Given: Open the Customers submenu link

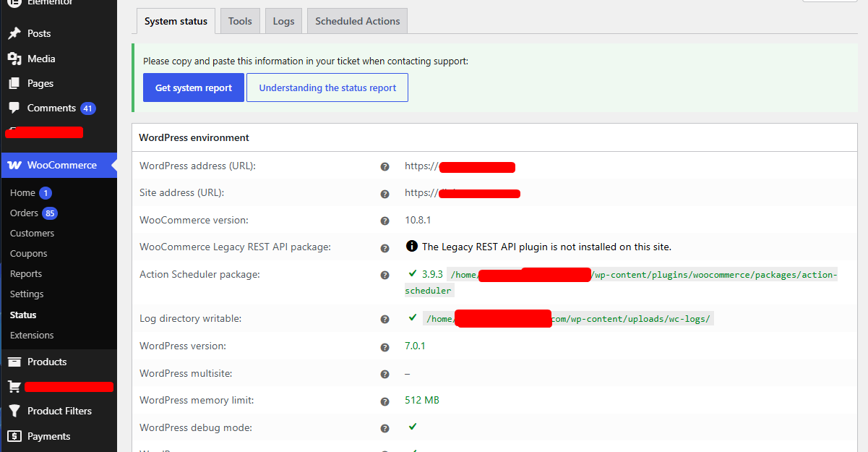Looking at the screenshot, I should click(x=32, y=233).
